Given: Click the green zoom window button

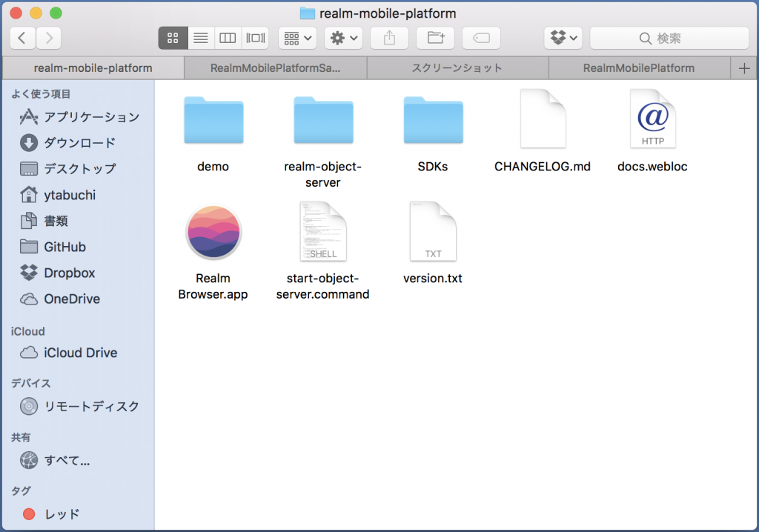Looking at the screenshot, I should (x=56, y=13).
